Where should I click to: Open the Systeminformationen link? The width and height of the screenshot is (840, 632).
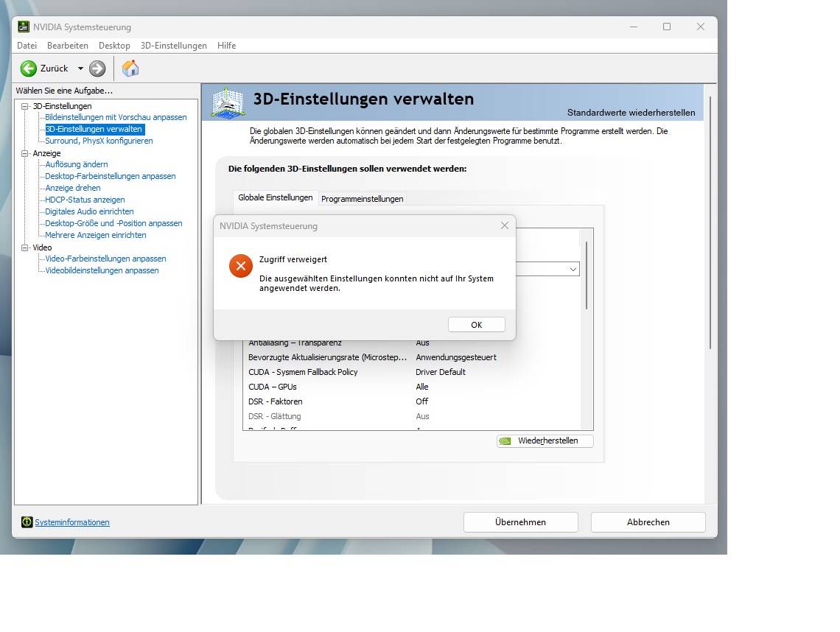[71, 522]
